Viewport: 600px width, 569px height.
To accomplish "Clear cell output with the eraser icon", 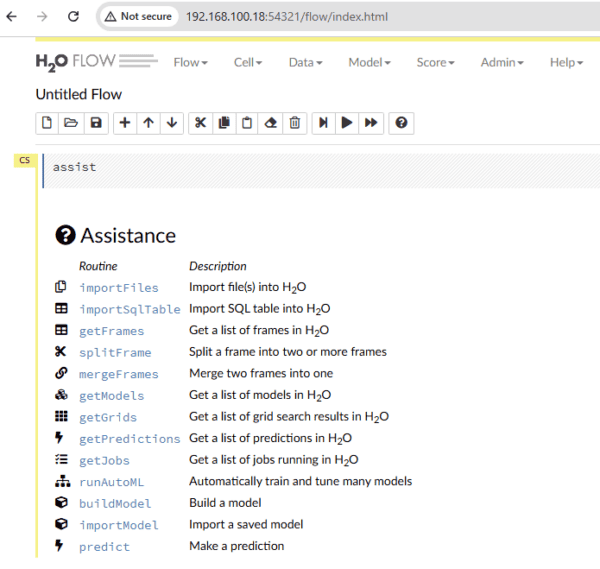I will (270, 123).
